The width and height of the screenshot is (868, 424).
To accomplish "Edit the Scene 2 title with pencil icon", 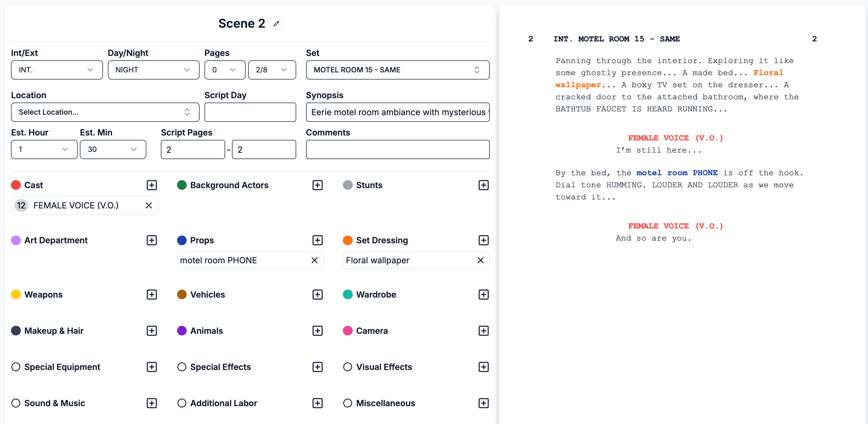I will (x=276, y=23).
